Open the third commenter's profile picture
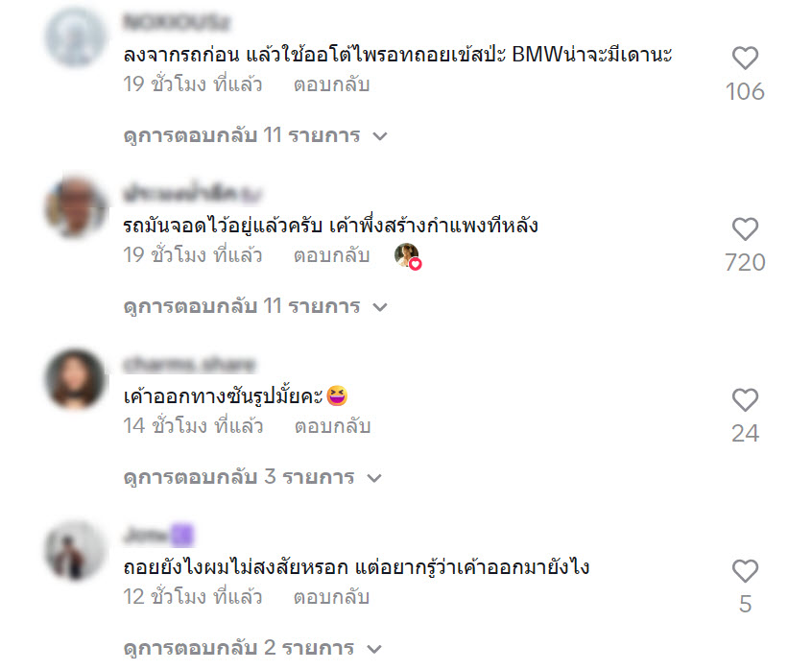Viewport: 812px width, 670px height. coord(76,379)
